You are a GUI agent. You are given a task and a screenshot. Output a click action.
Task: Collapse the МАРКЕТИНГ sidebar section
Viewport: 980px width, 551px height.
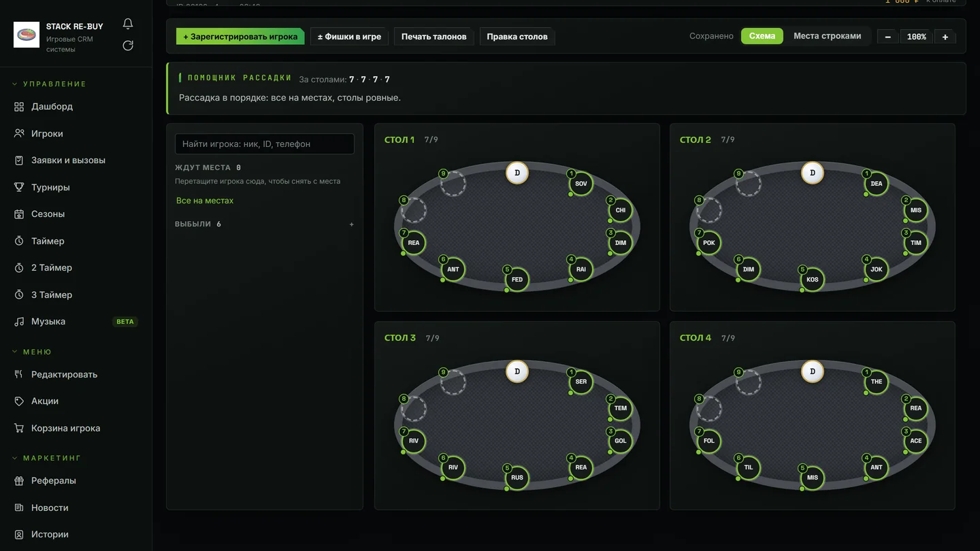click(x=46, y=458)
